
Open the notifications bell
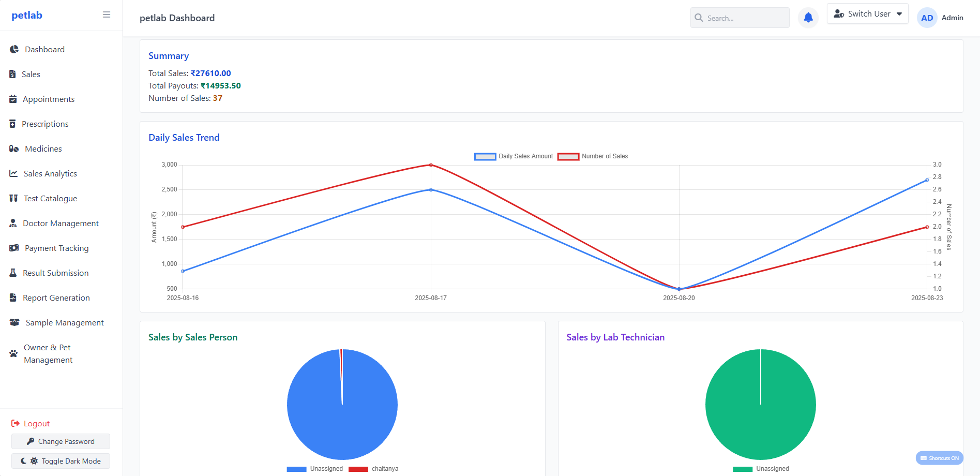[x=808, y=17]
